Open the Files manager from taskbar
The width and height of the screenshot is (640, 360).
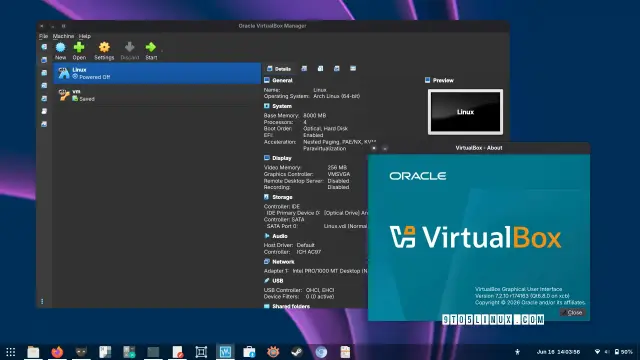click(33, 352)
